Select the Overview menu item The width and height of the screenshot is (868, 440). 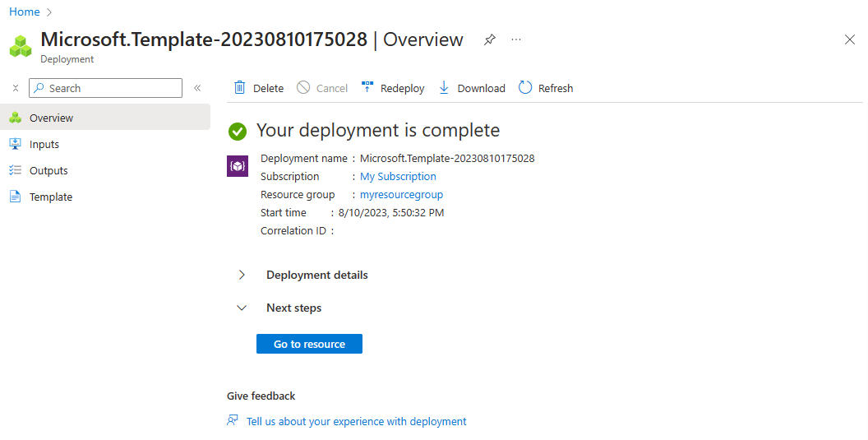(51, 118)
